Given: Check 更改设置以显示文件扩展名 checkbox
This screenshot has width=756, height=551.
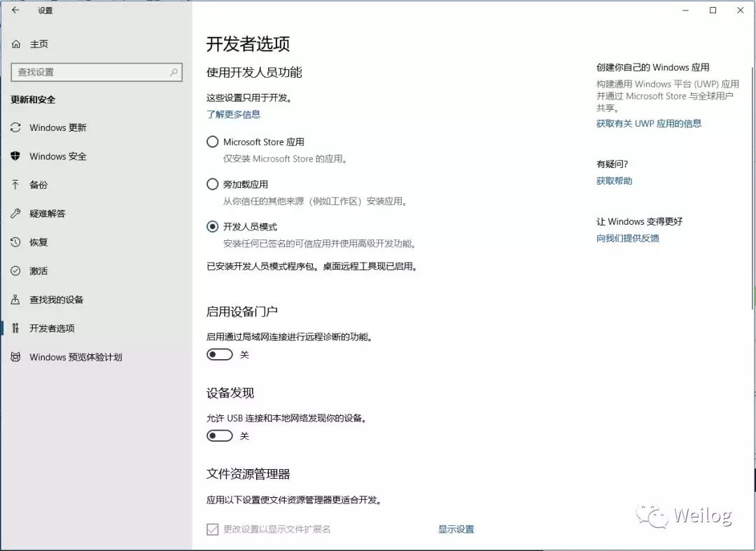Looking at the screenshot, I should (212, 529).
